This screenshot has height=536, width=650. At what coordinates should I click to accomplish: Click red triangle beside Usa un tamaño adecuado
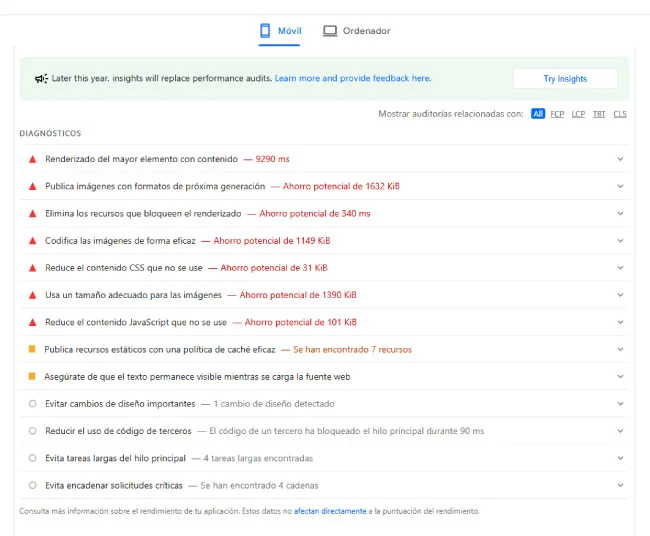pyautogui.click(x=32, y=295)
